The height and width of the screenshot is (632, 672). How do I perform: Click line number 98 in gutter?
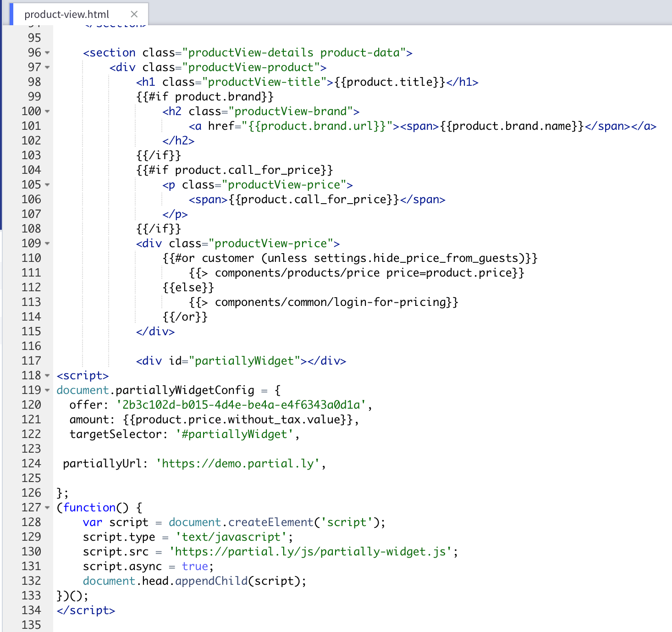pos(34,82)
